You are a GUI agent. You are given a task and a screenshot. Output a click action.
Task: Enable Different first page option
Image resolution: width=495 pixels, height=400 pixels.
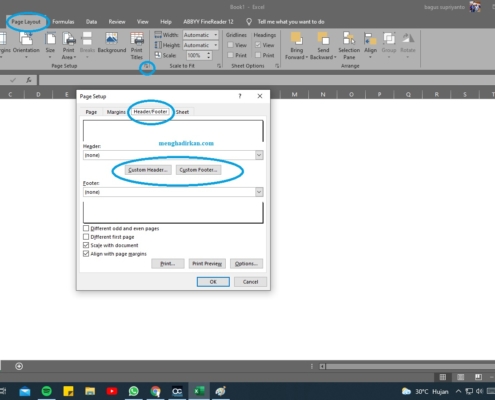point(86,237)
